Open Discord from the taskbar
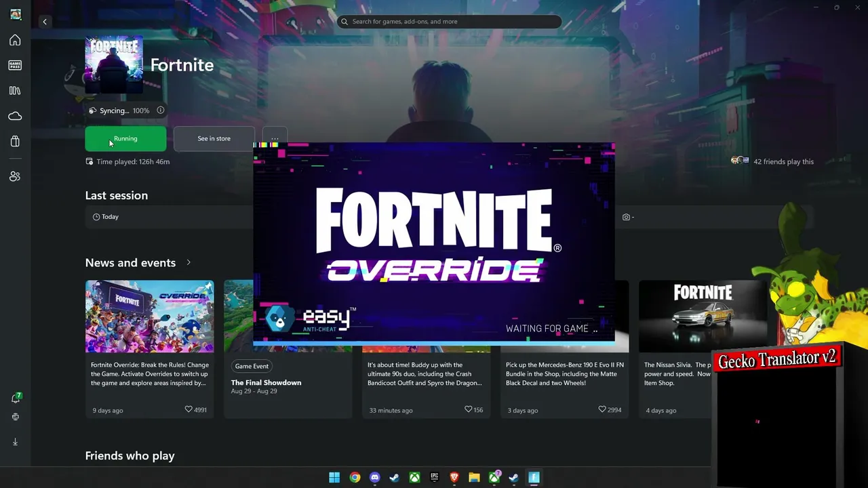 (x=374, y=477)
